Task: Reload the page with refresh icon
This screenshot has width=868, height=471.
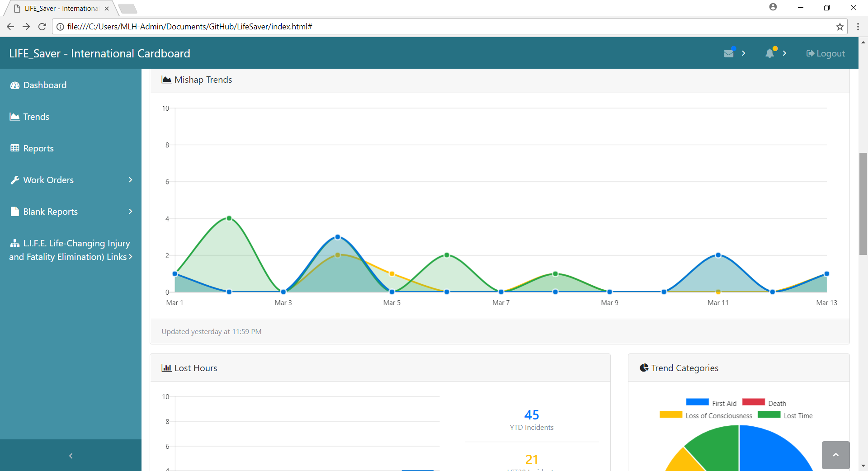Action: (x=42, y=27)
